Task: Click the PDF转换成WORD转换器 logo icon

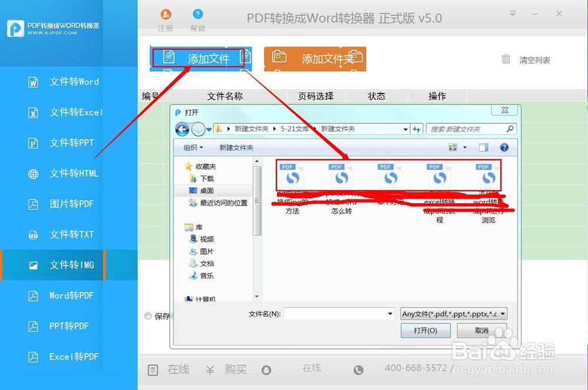Action: [x=16, y=28]
